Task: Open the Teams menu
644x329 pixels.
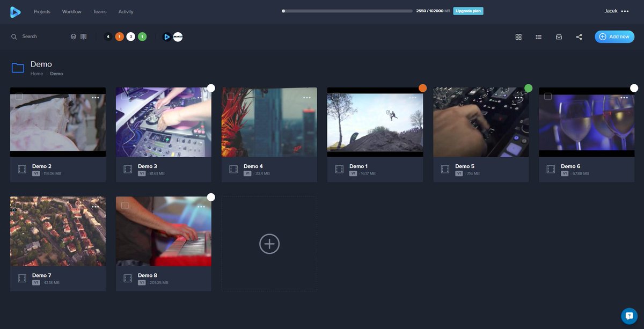Action: pyautogui.click(x=100, y=12)
